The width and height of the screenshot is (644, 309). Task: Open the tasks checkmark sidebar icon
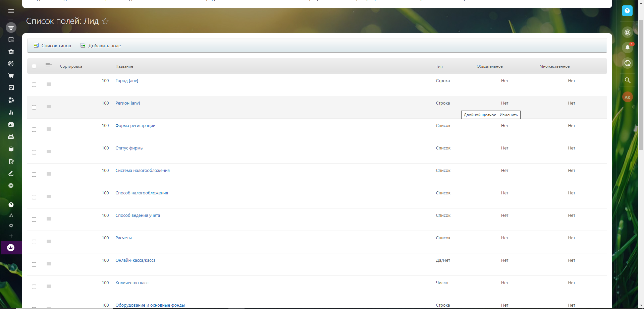(11, 88)
